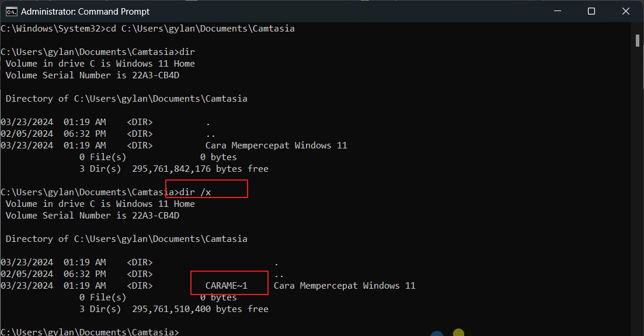Click the yellow circle at the bottom edge
This screenshot has width=644, height=336.
click(x=458, y=332)
